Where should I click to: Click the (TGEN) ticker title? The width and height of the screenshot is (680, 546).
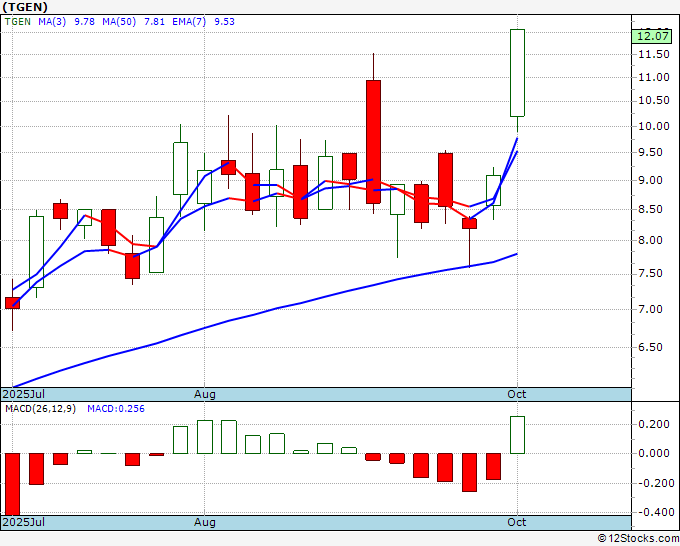coord(25,7)
